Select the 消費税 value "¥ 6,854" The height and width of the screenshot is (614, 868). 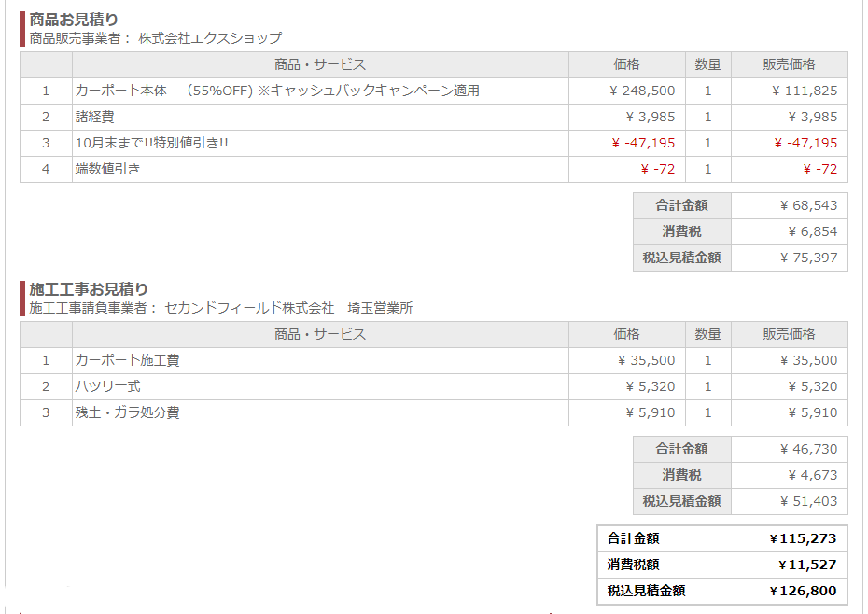pyautogui.click(x=813, y=231)
